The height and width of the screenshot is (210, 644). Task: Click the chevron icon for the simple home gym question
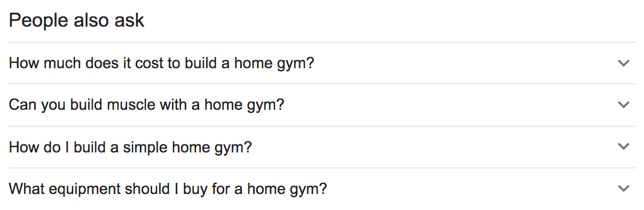click(623, 146)
